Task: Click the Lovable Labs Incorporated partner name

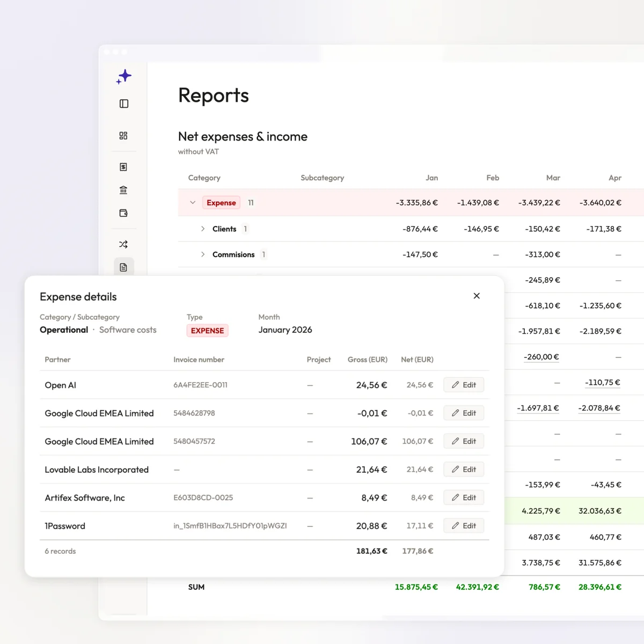Action: click(97, 470)
